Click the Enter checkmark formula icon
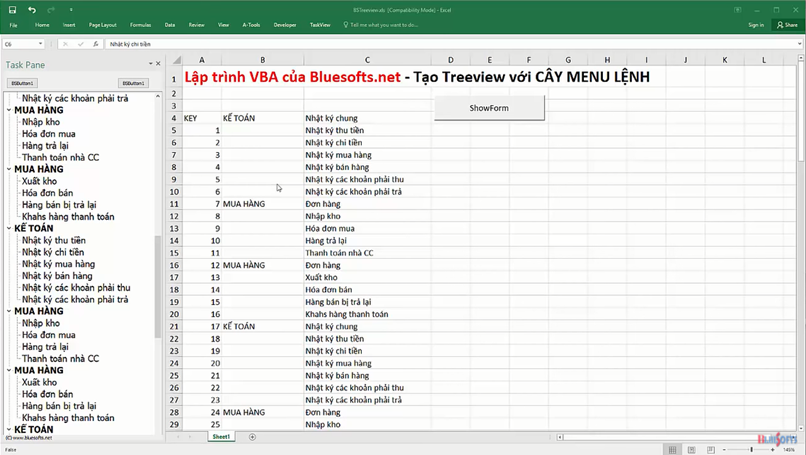Viewport: 806px width, 455px height. pos(81,44)
